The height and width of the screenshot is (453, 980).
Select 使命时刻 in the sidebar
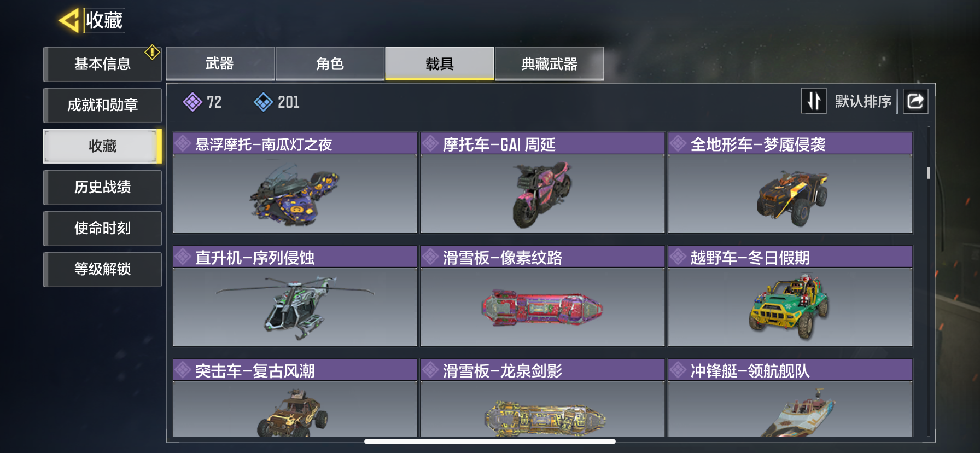click(103, 228)
